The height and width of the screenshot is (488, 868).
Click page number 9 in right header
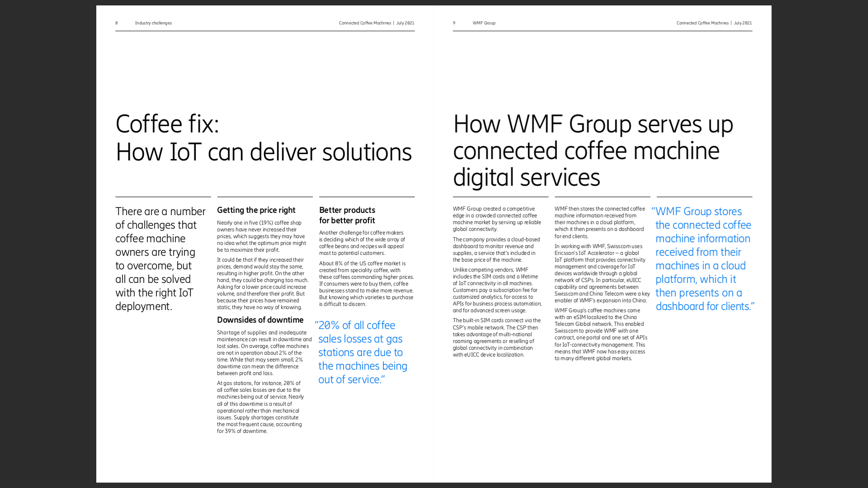click(x=454, y=23)
